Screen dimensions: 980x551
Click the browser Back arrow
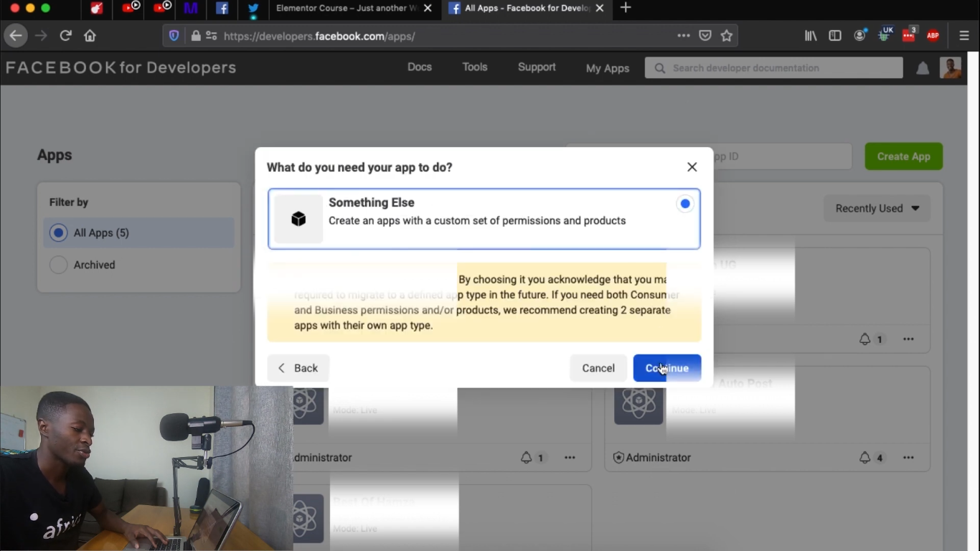click(16, 35)
